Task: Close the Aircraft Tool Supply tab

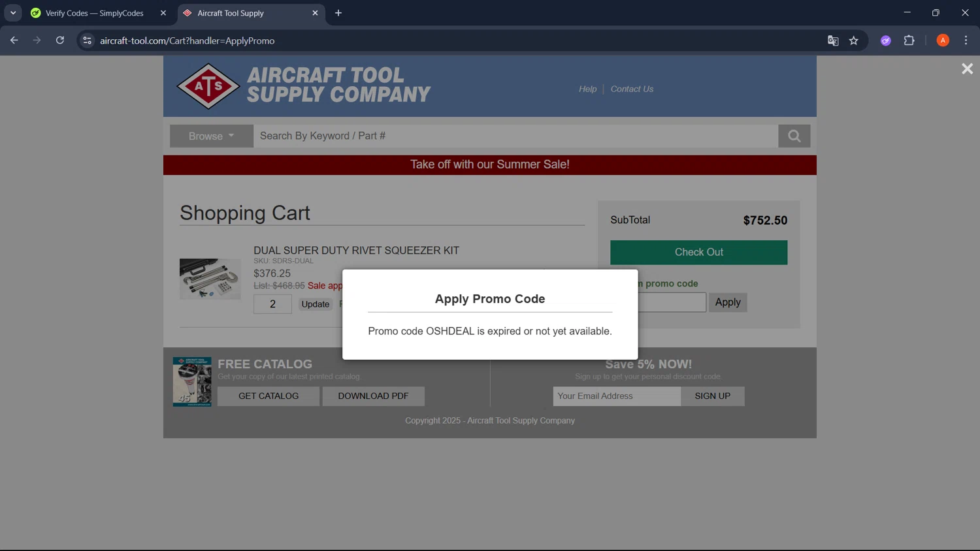Action: pyautogui.click(x=315, y=13)
